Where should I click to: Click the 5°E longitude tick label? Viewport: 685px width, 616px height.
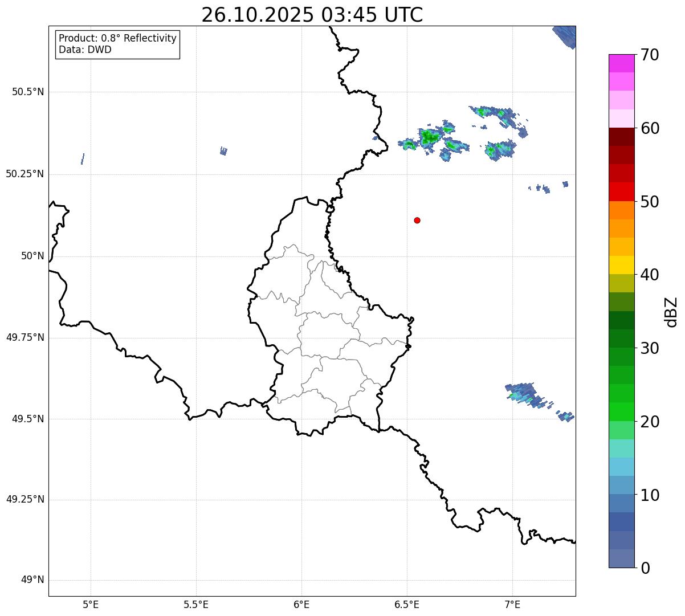click(91, 604)
